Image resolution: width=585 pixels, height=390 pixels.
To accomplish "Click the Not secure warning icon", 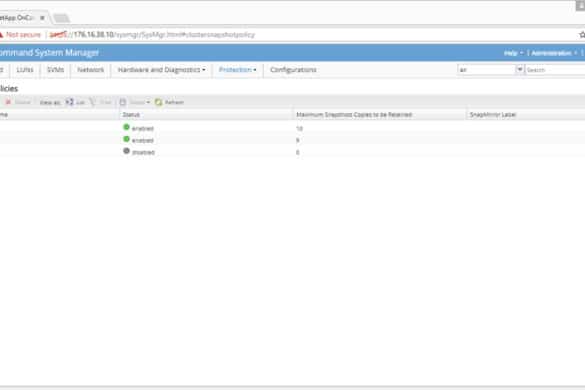I will 1,35.
